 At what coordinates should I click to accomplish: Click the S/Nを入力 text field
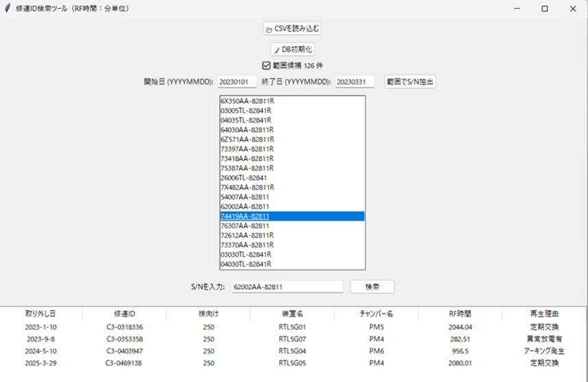click(x=287, y=288)
